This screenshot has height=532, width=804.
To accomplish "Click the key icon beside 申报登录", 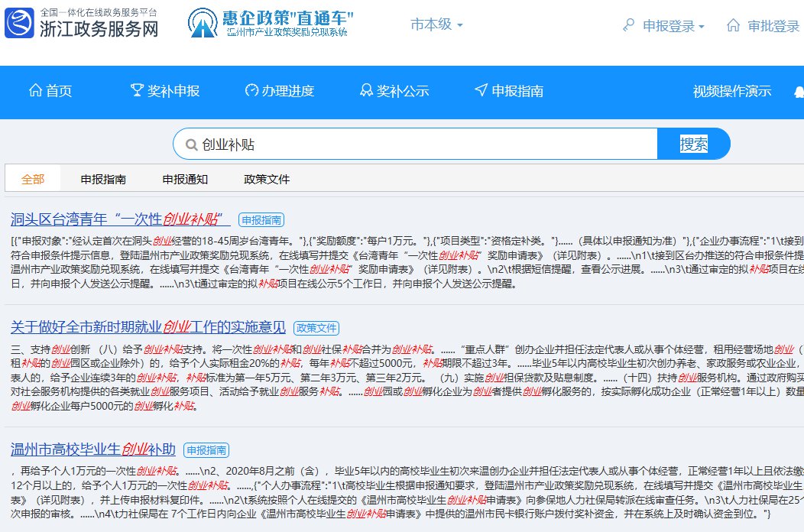I will 629,25.
